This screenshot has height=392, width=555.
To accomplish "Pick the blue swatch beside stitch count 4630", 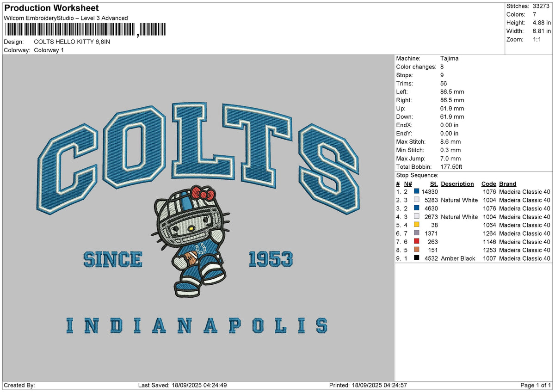I will pos(417,208).
